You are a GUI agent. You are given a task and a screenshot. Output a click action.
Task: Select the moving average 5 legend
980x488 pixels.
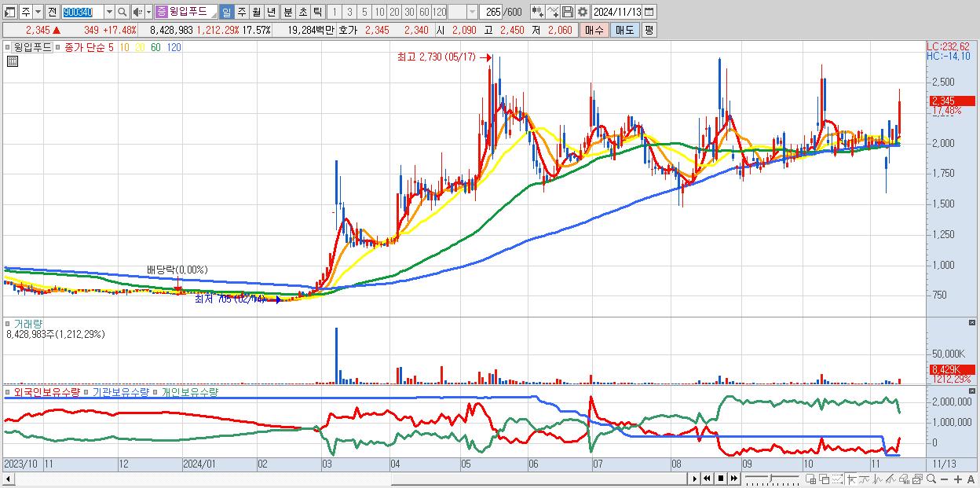pos(112,47)
